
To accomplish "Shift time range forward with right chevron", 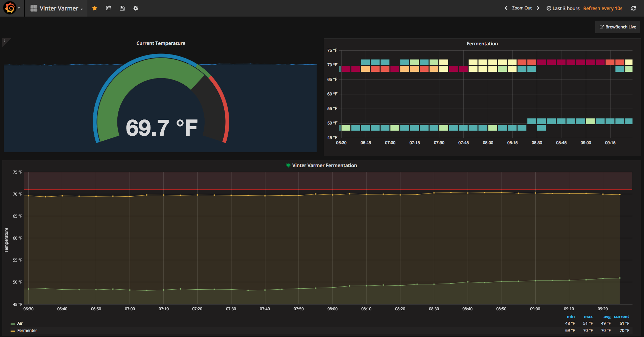I will pyautogui.click(x=538, y=8).
